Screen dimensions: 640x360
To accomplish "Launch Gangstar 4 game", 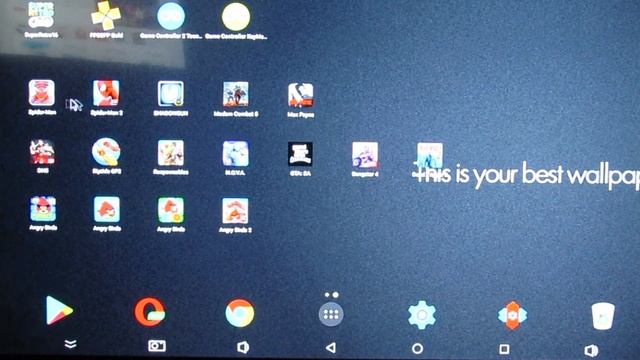I will click(365, 155).
